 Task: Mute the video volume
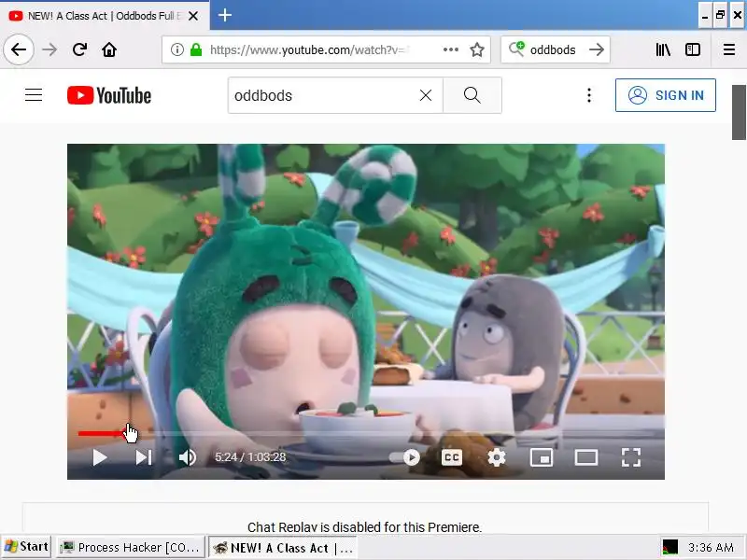point(188,457)
